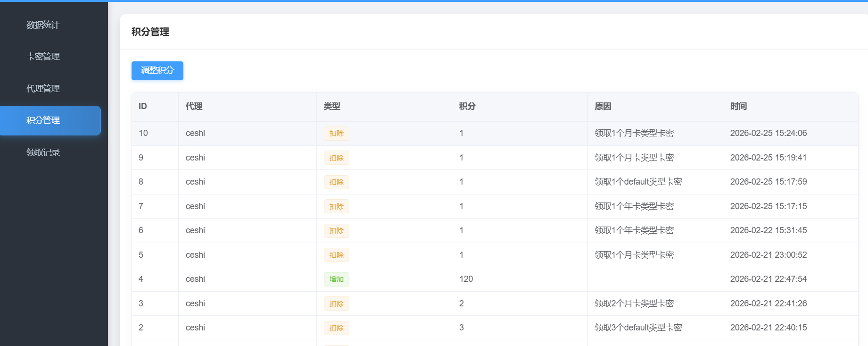Click the 积分管理 page title
Image resolution: width=868 pixels, height=346 pixels.
click(150, 32)
